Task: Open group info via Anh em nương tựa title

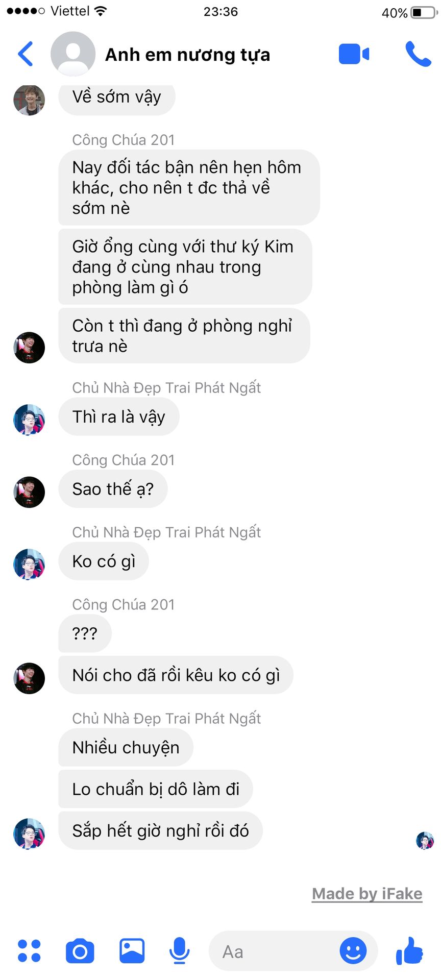Action: [x=187, y=55]
